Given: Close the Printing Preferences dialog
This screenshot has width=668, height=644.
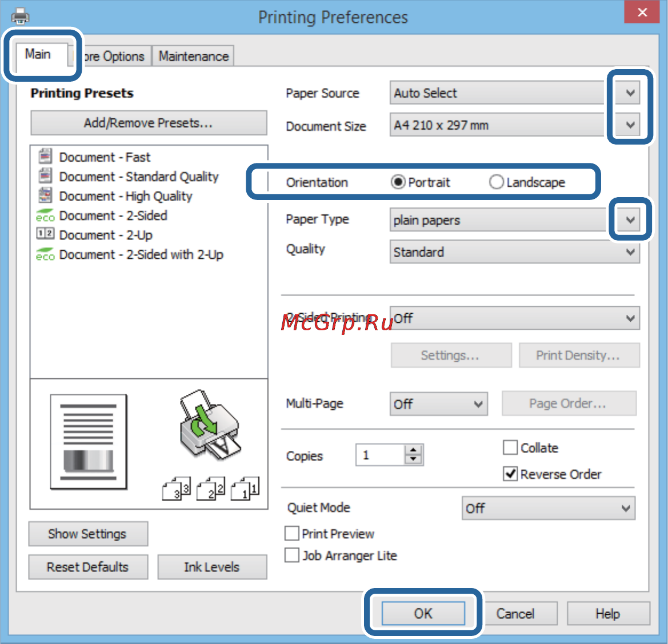Looking at the screenshot, I should pos(642,12).
